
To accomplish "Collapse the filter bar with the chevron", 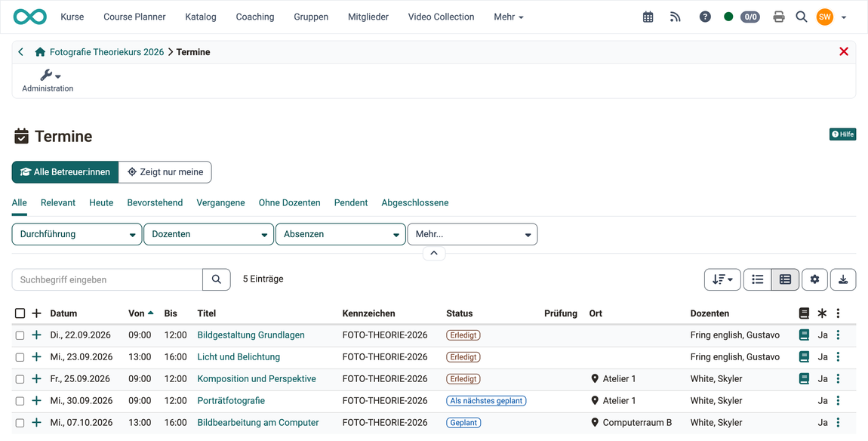I will 434,253.
